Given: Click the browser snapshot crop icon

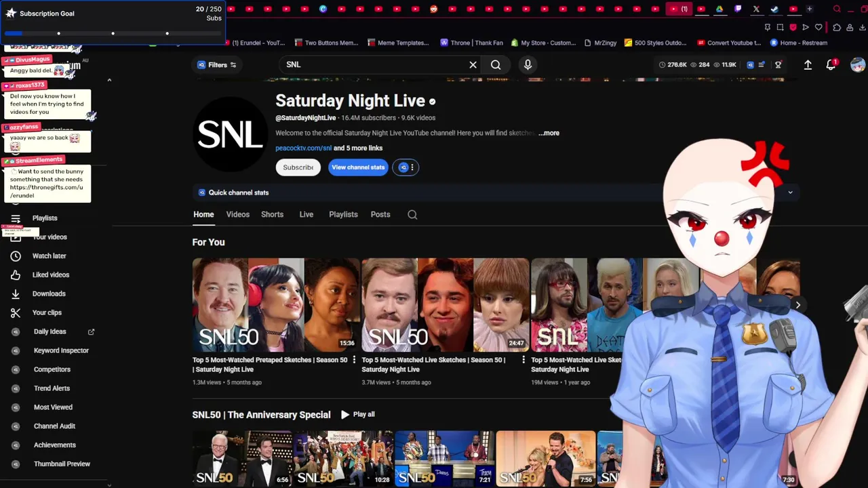Looking at the screenshot, I should (x=780, y=28).
